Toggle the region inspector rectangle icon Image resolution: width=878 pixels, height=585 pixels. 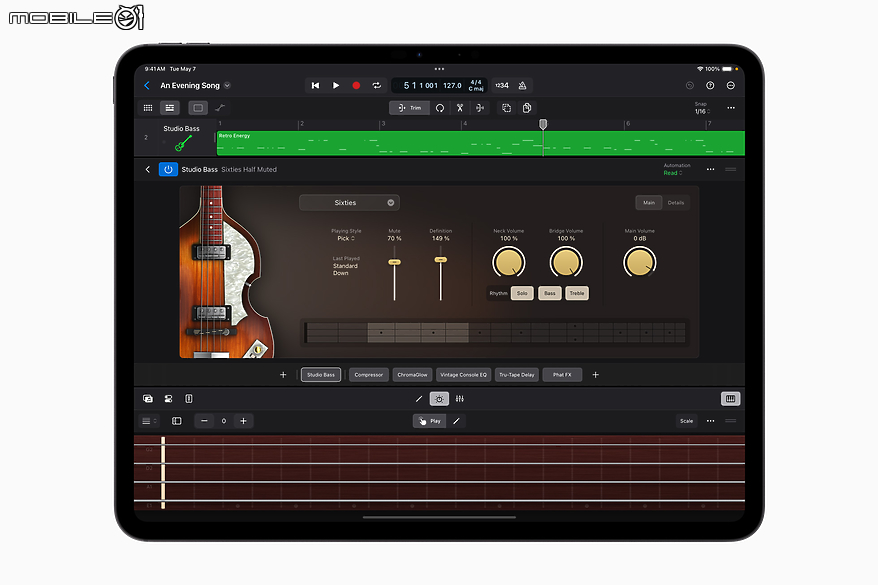click(198, 108)
